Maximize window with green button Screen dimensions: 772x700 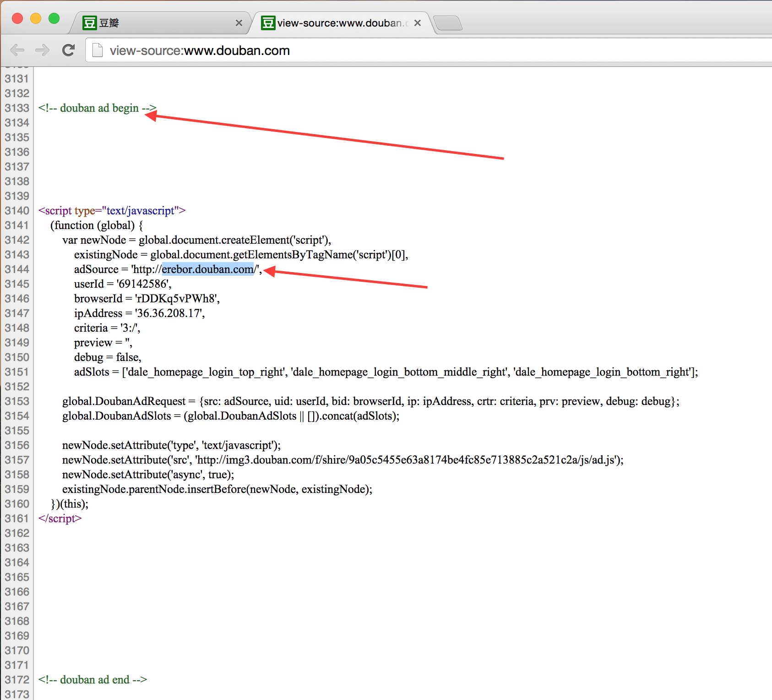(54, 18)
